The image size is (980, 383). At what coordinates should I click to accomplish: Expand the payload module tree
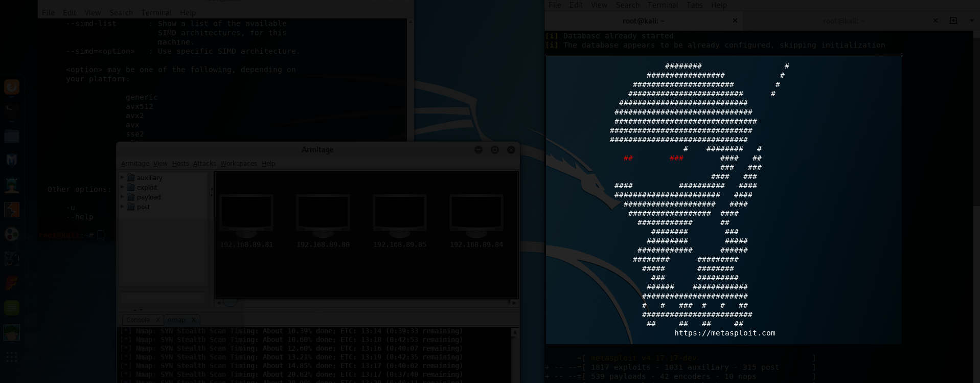[122, 197]
